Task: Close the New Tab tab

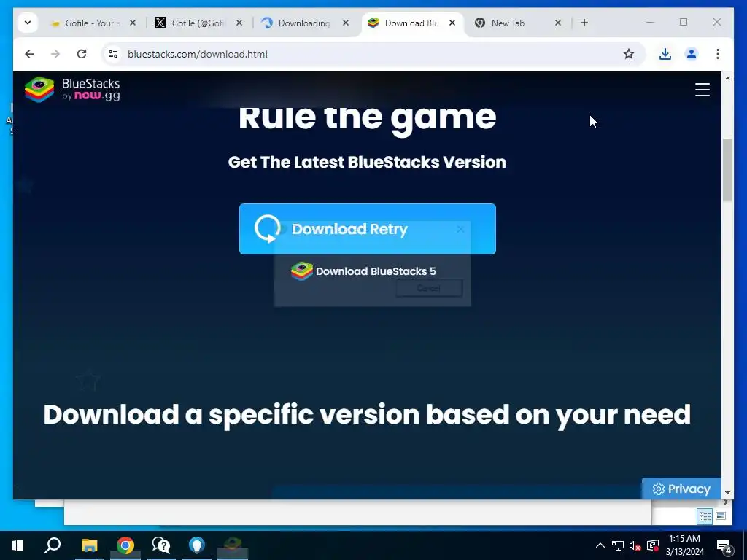Action: click(558, 23)
